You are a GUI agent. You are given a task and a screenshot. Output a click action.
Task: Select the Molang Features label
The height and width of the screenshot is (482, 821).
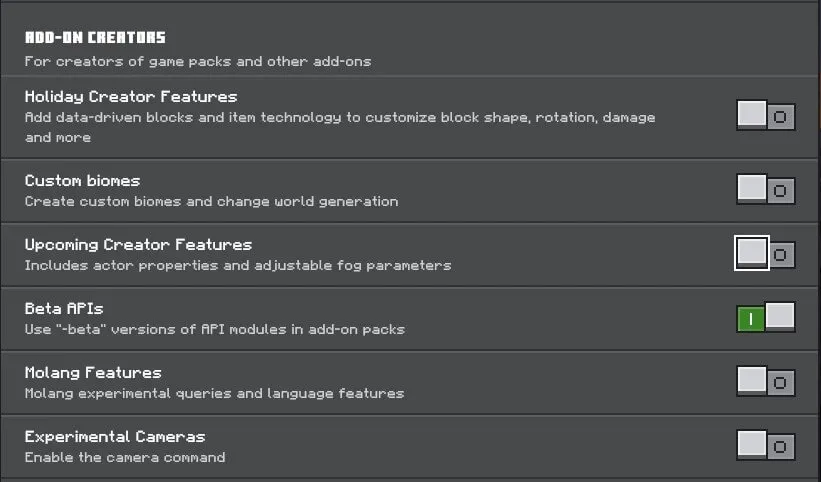pyautogui.click(x=93, y=373)
